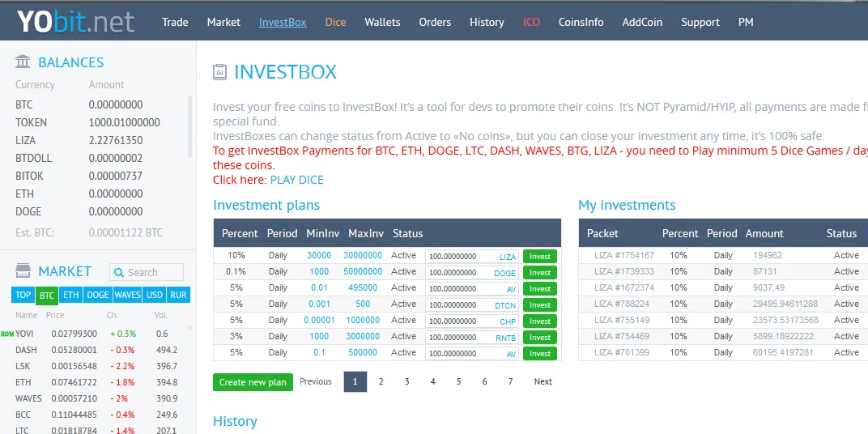
Task: Click Invest button for LIZA plan
Action: [x=540, y=257]
